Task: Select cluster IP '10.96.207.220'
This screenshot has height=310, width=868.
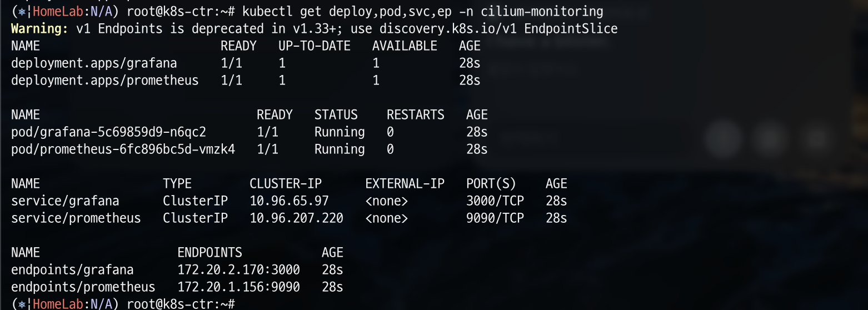Action: pyautogui.click(x=296, y=218)
